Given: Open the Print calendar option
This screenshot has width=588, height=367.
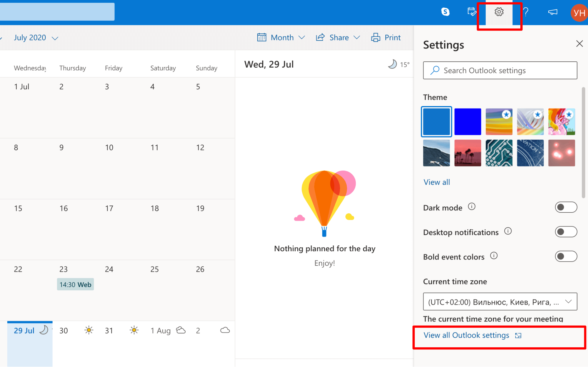Looking at the screenshot, I should (386, 37).
